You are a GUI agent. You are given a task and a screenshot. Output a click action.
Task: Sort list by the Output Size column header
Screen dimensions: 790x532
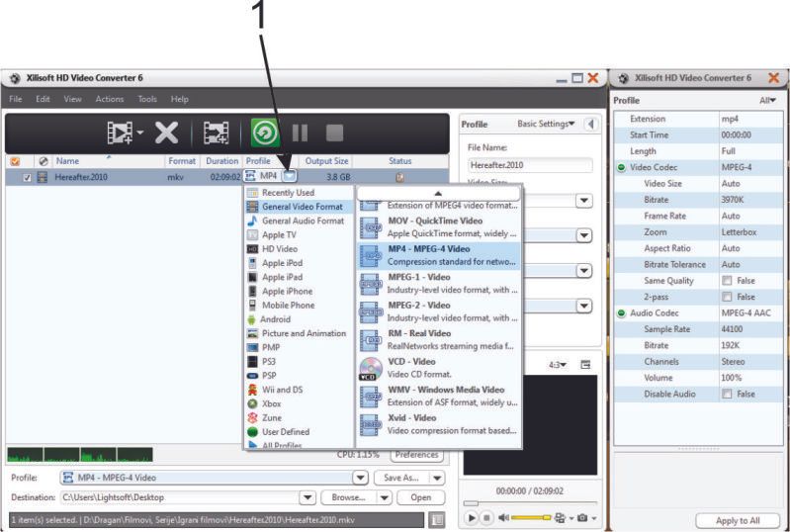pyautogui.click(x=326, y=161)
